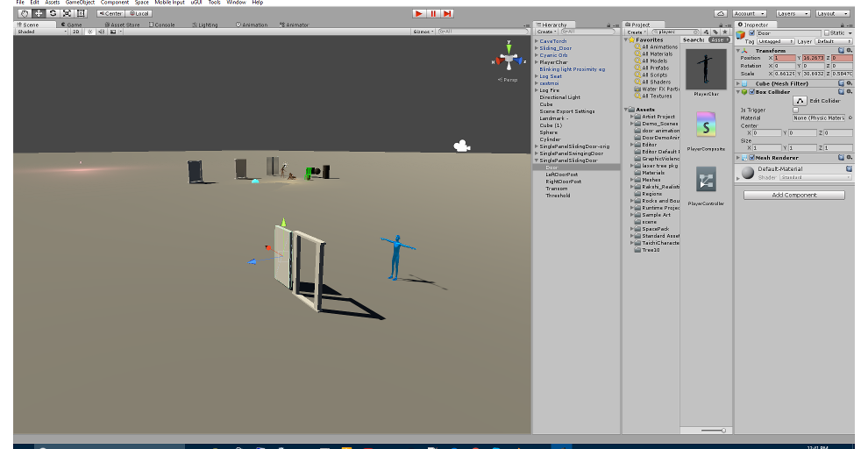The width and height of the screenshot is (868, 449).
Task: Switch to the Game tab
Action: pos(71,25)
